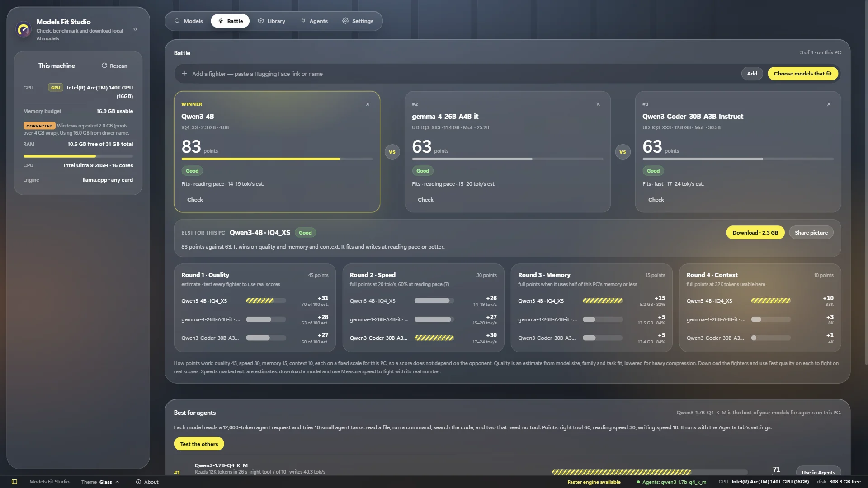
Task: Click the Share picture button
Action: (x=811, y=233)
